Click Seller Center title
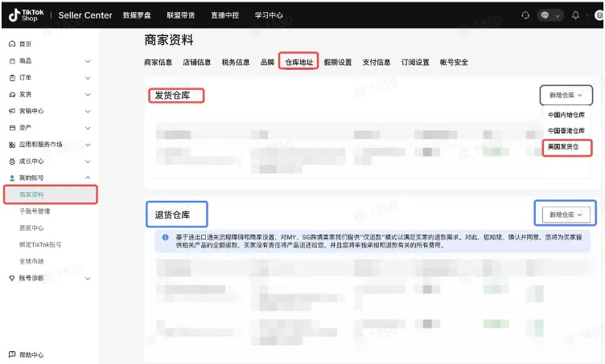The height and width of the screenshot is (364, 605). point(85,15)
